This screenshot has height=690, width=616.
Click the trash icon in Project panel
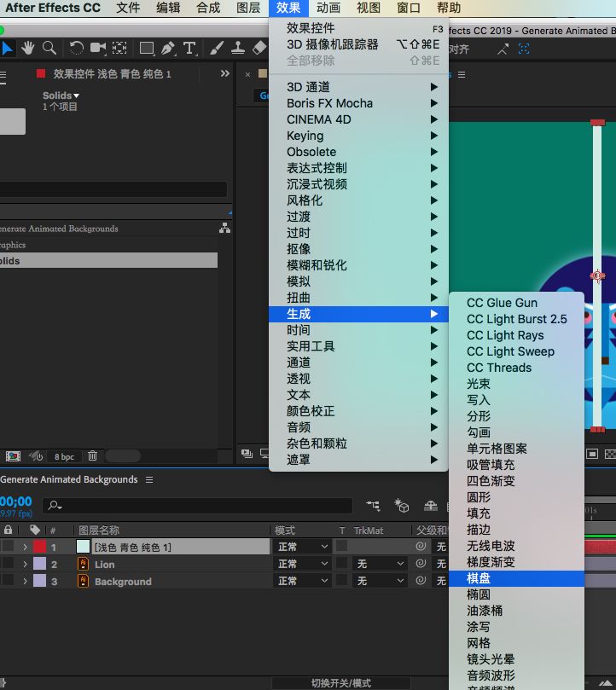92,456
